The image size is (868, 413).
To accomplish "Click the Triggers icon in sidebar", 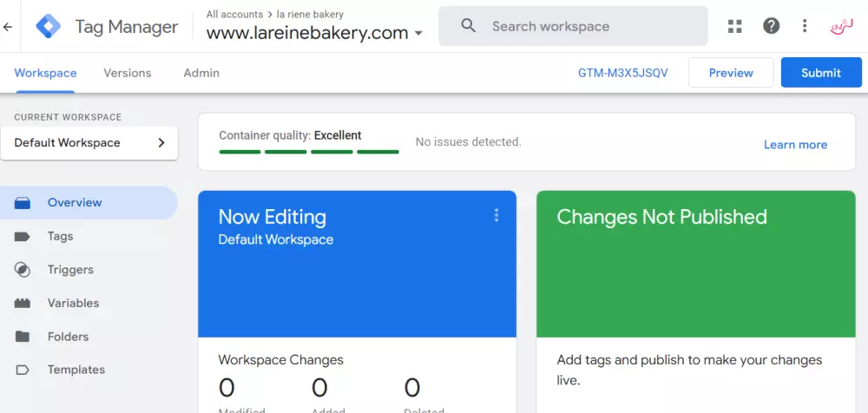I will pyautogui.click(x=23, y=270).
